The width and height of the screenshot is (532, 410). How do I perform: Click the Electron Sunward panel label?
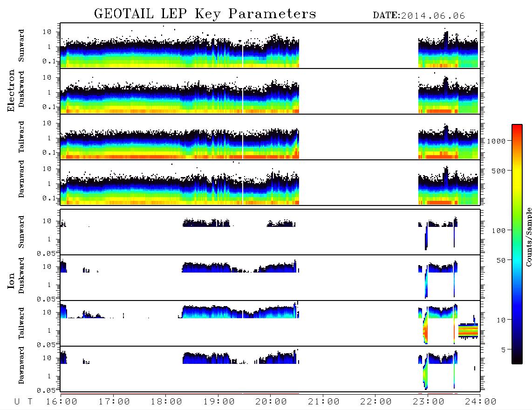pyautogui.click(x=21, y=45)
